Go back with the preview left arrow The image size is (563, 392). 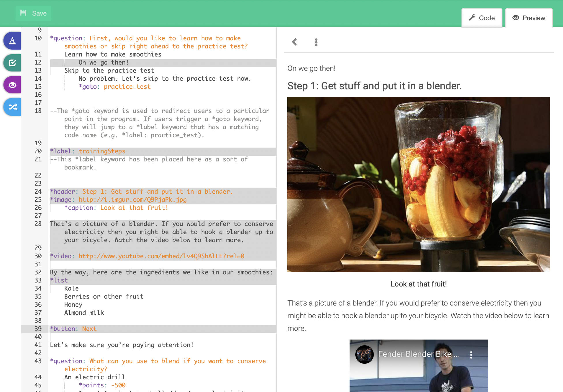(x=294, y=42)
